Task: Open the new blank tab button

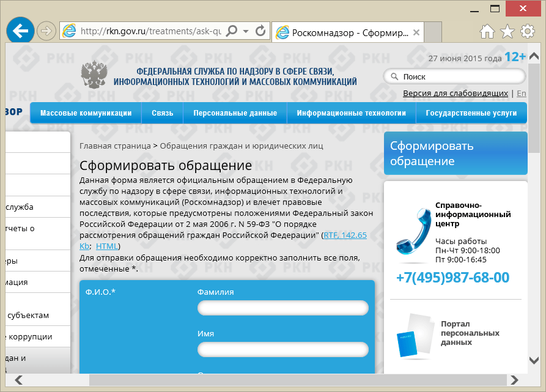Action: click(433, 32)
